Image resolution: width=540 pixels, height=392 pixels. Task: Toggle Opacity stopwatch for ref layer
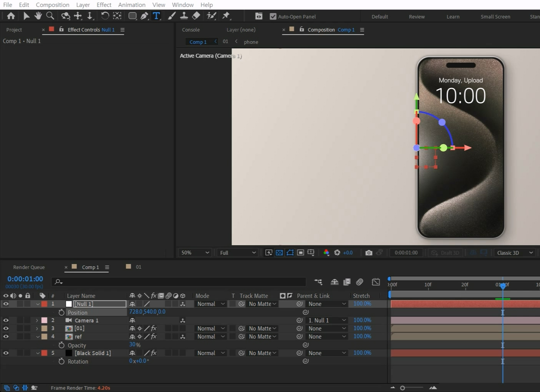[x=61, y=345]
